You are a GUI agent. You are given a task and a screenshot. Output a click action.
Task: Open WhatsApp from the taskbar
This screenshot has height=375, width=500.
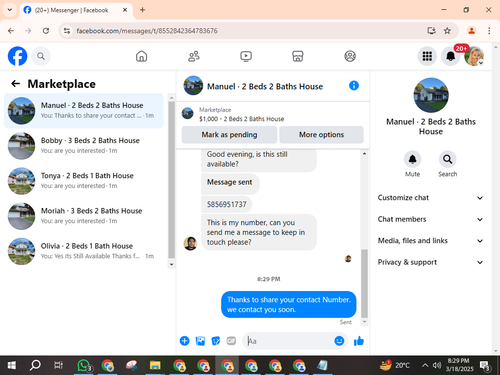pos(84,365)
